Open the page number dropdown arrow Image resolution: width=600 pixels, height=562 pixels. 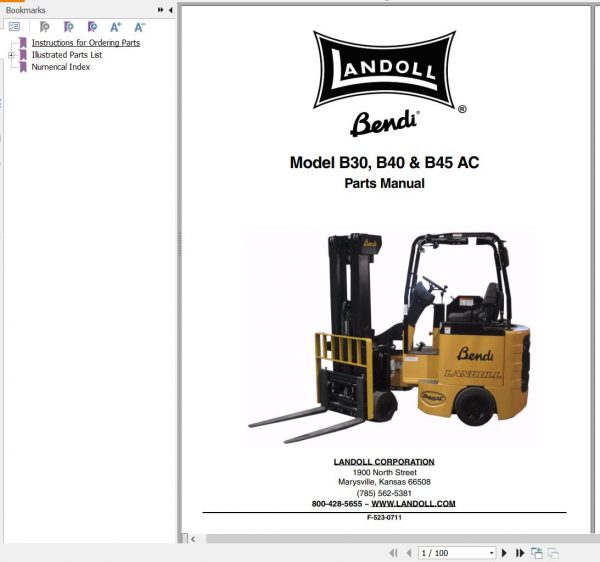tap(492, 553)
